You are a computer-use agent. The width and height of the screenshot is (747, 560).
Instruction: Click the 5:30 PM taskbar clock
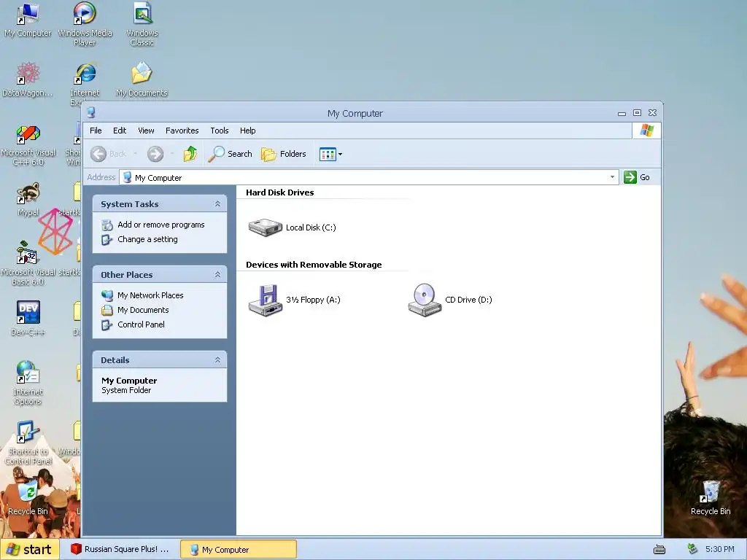tap(720, 549)
